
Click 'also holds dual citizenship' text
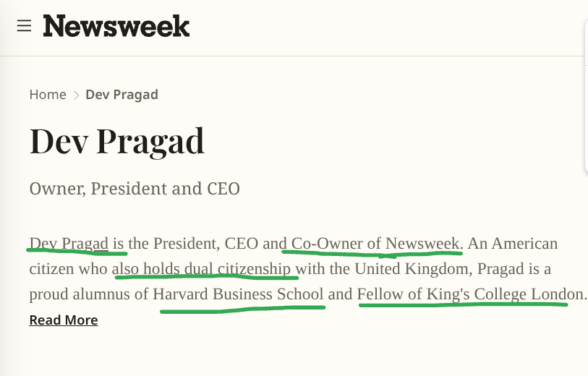[203, 270]
